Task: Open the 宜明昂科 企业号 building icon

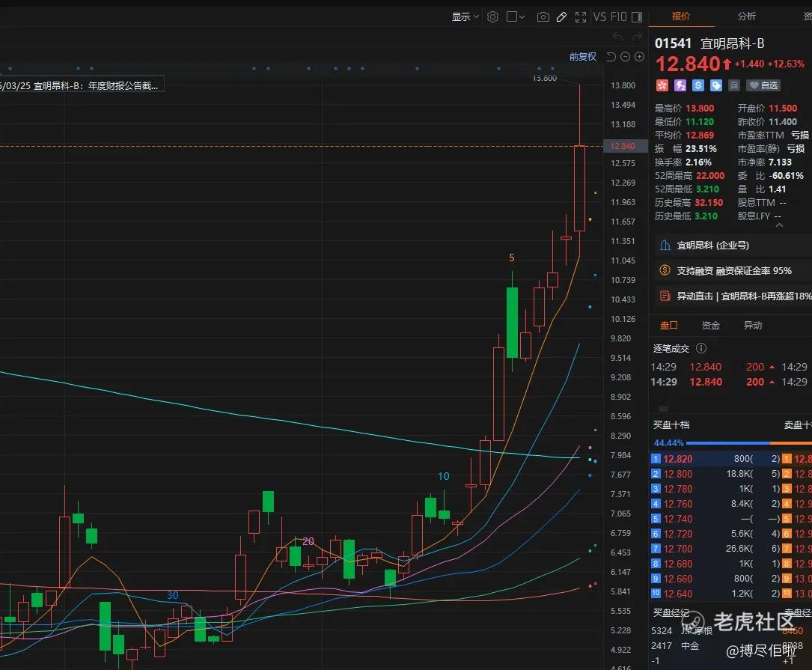Action: (665, 245)
